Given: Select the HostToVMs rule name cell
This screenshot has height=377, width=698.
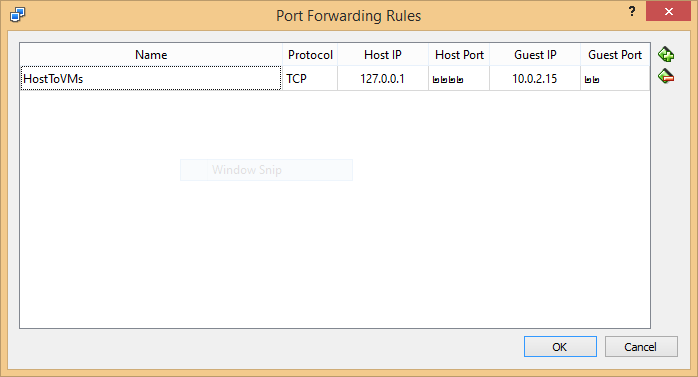Looking at the screenshot, I should pos(151,78).
